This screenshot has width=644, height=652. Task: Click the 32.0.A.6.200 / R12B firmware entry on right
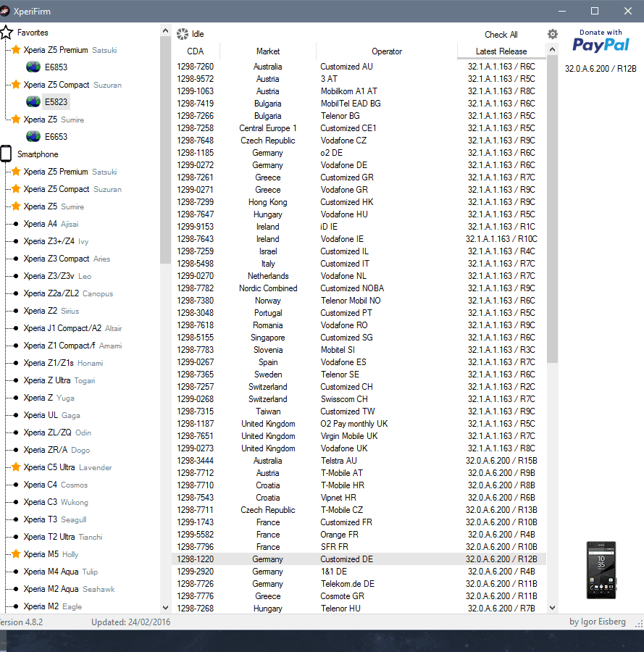click(x=601, y=69)
